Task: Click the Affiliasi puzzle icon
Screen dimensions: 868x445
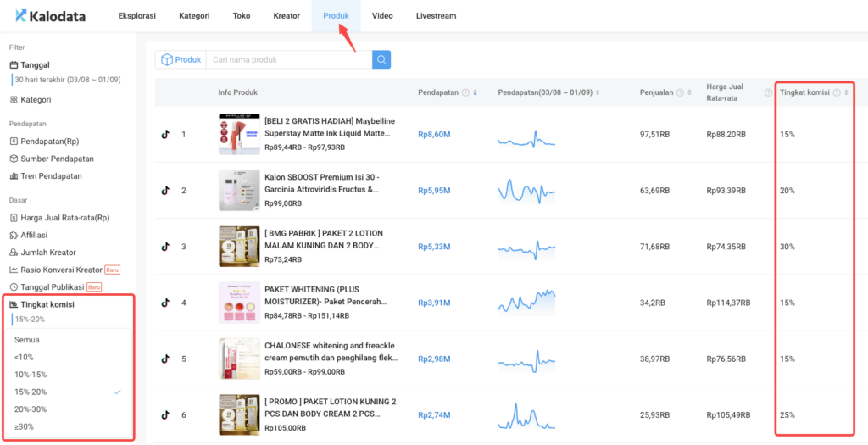Action: click(x=14, y=235)
